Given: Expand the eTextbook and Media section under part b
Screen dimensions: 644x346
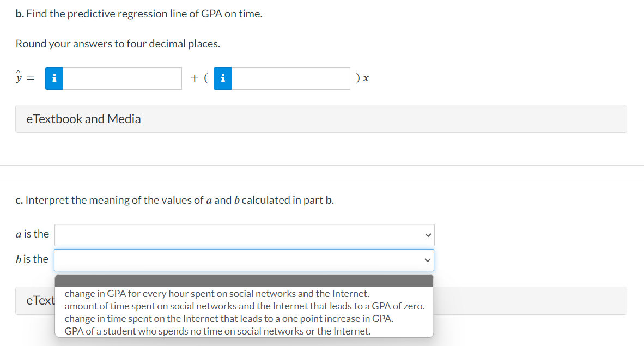Looking at the screenshot, I should (x=321, y=119).
